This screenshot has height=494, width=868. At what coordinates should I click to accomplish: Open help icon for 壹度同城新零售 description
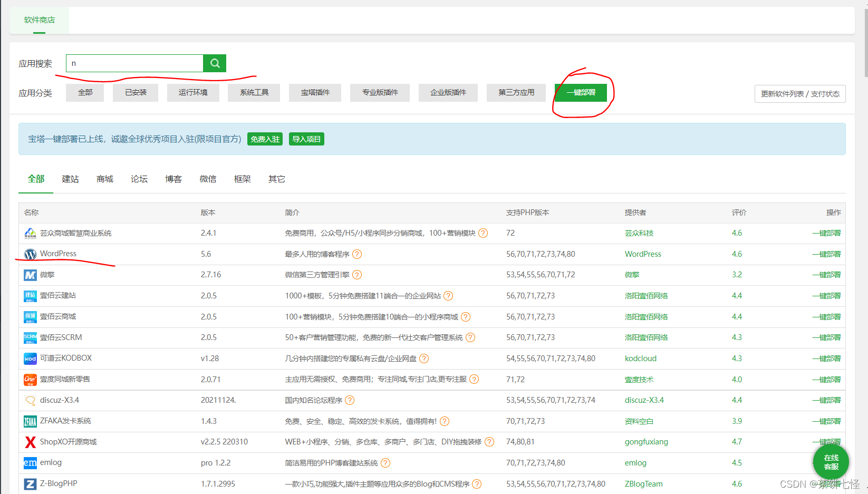click(474, 379)
